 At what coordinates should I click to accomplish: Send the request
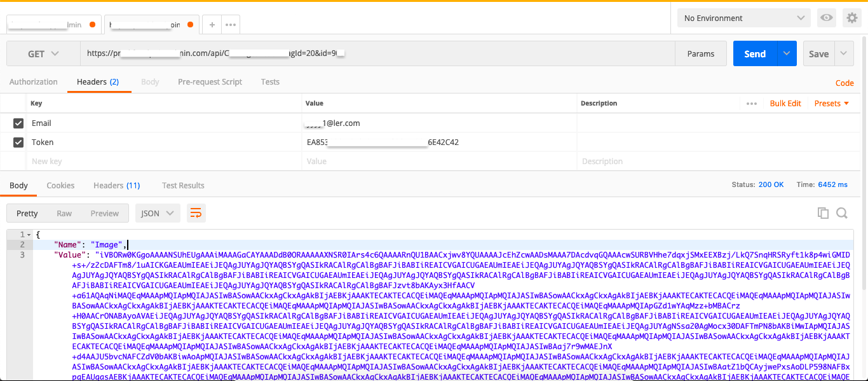[x=755, y=53]
